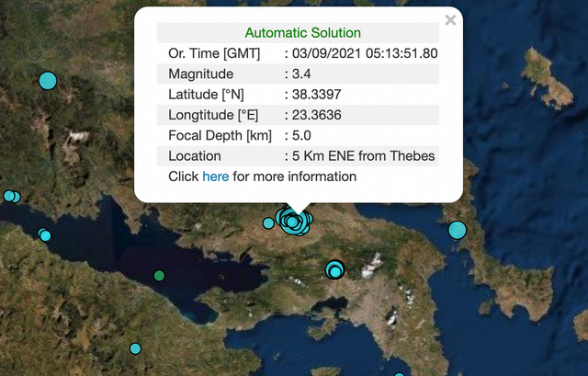Click the white cloud patch over Athens area
This screenshot has height=376, width=588.
point(371,268)
